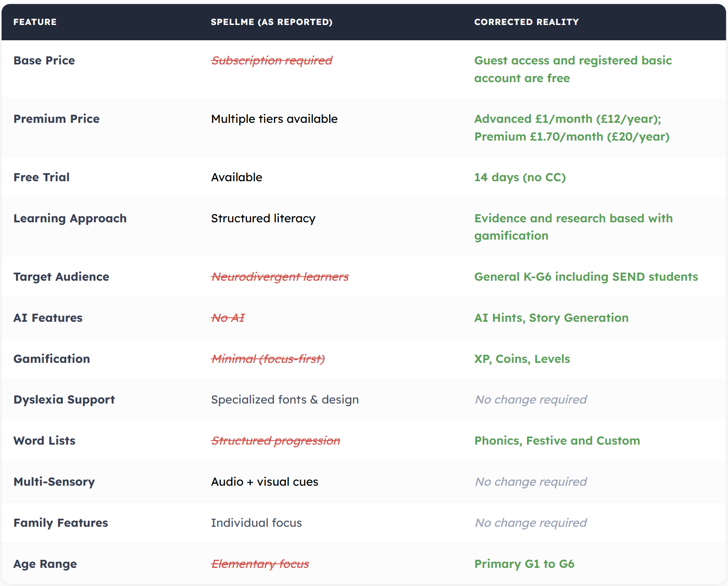Select the 'Base Price' row label
728x586 pixels.
coord(44,60)
